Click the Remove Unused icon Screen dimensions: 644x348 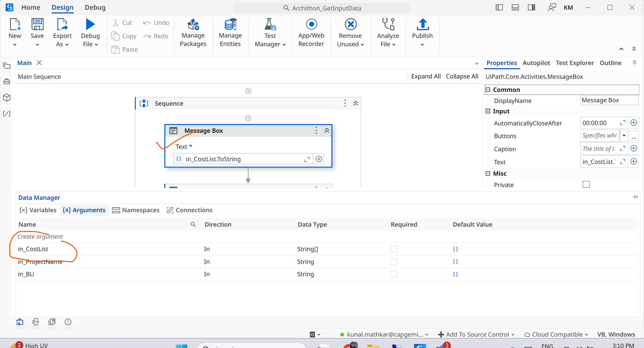350,25
